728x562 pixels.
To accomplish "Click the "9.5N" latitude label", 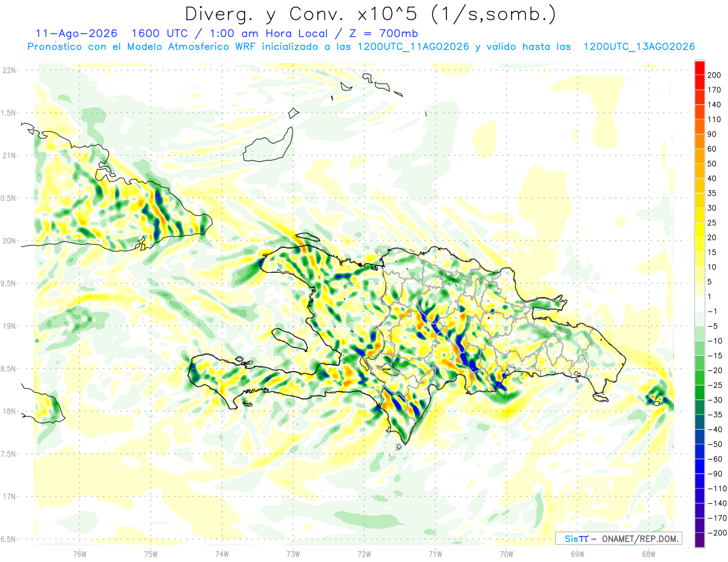I will [x=8, y=284].
